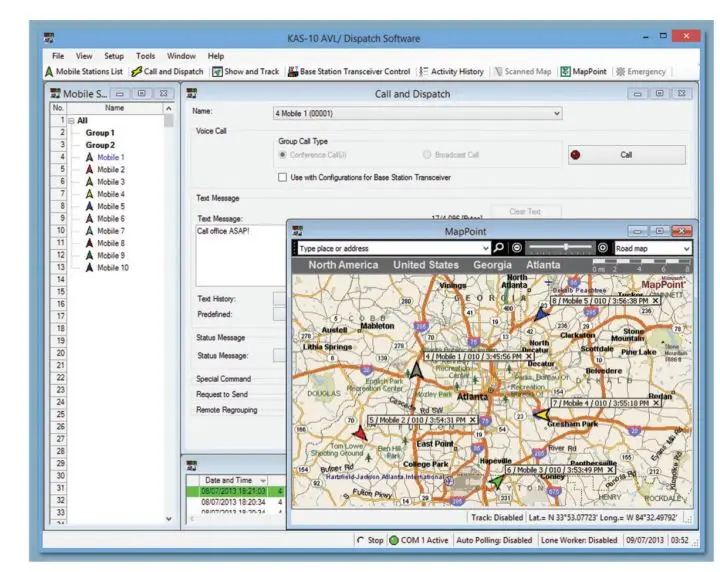Image resolution: width=720 pixels, height=572 pixels.
Task: Open the File menu
Action: pos(58,56)
